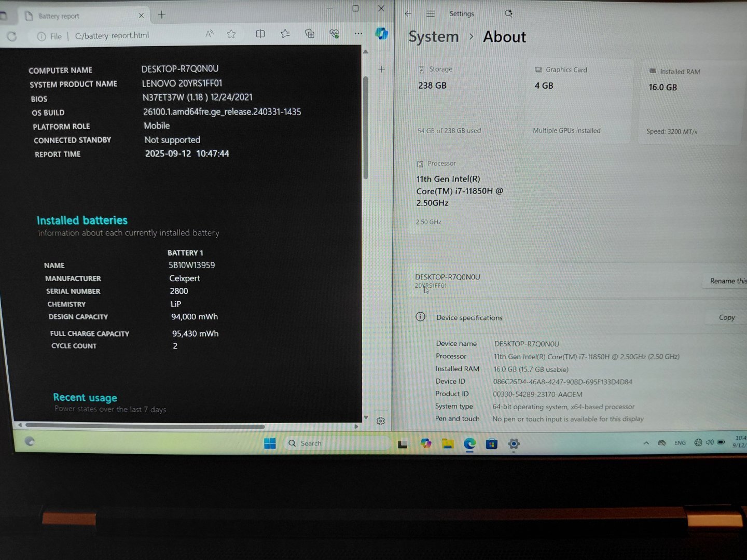Select the Device ID value in Settings
This screenshot has height=560, width=747.
click(x=563, y=382)
